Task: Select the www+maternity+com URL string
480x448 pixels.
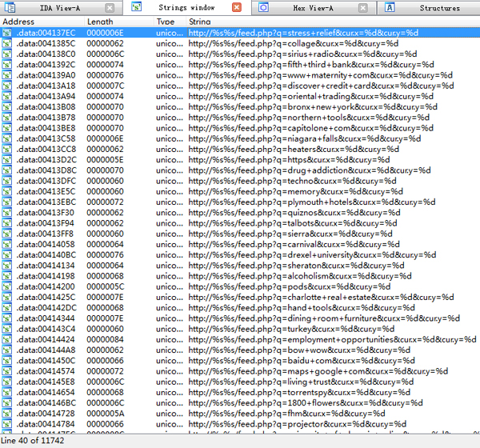Action: point(321,75)
